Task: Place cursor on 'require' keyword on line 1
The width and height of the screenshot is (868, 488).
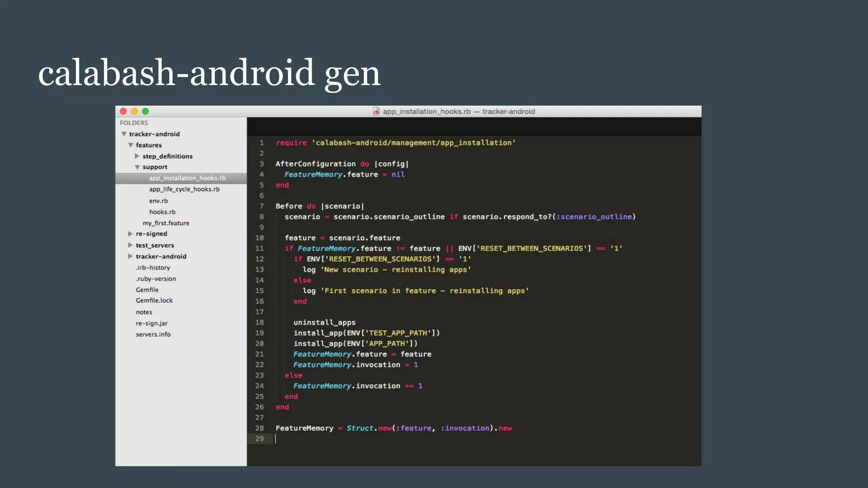Action: [x=291, y=143]
